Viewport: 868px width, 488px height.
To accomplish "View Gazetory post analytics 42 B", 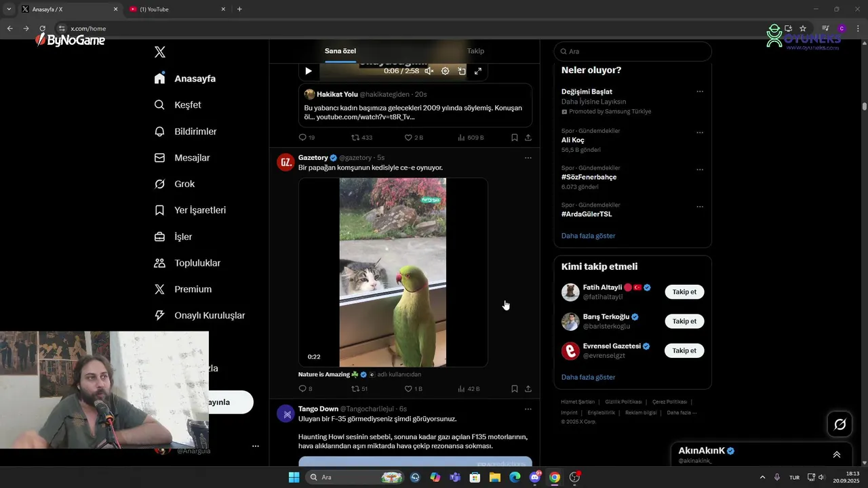I will [x=469, y=389].
